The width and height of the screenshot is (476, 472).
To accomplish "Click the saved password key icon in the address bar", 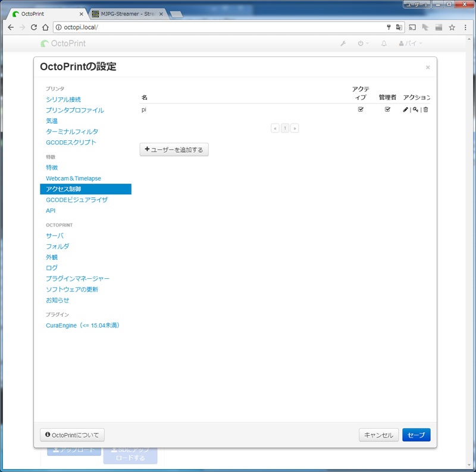I will (389, 27).
